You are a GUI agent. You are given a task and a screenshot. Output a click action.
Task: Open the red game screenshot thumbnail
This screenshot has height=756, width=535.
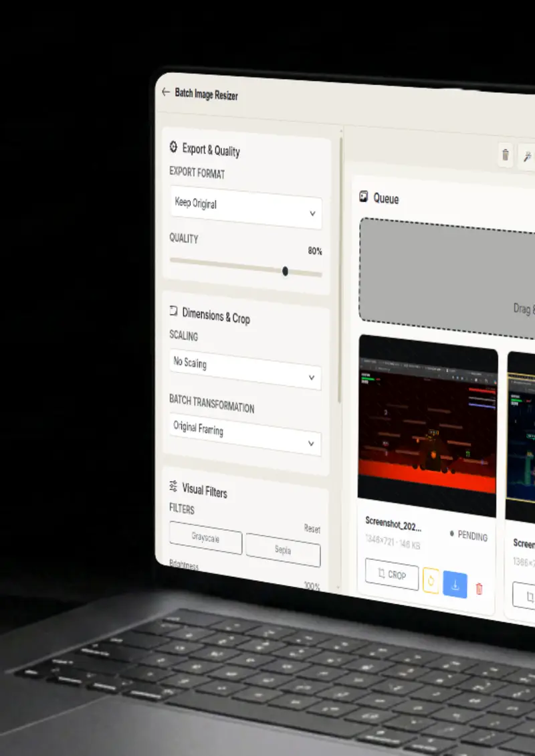point(427,426)
